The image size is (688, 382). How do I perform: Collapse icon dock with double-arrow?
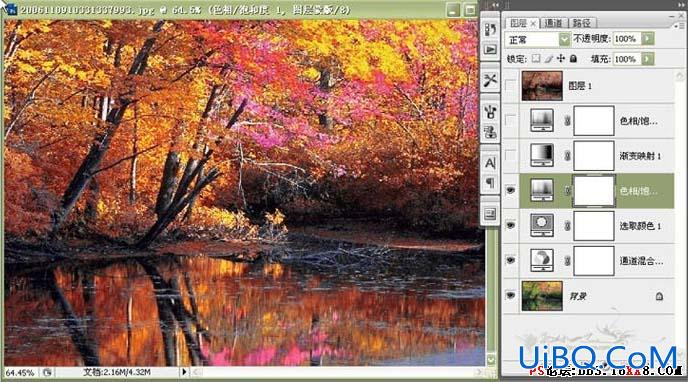pyautogui.click(x=496, y=5)
